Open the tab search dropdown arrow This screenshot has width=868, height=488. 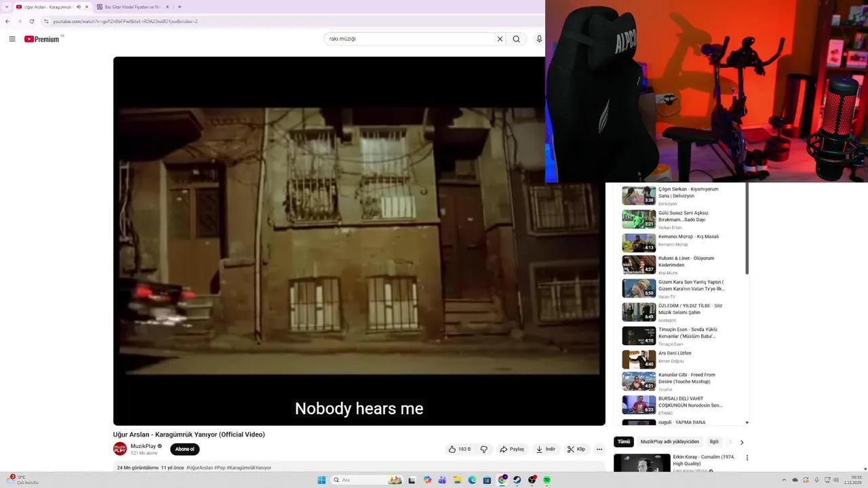(x=6, y=7)
